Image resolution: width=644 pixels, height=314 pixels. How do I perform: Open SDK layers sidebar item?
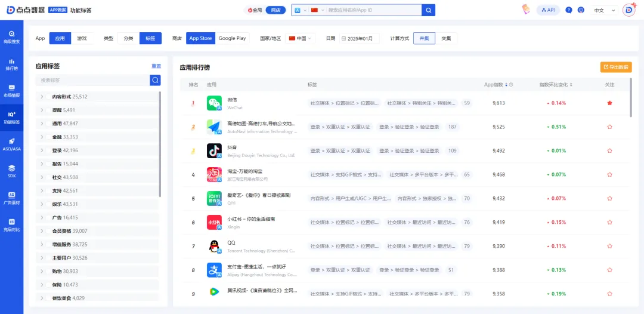coord(11,171)
